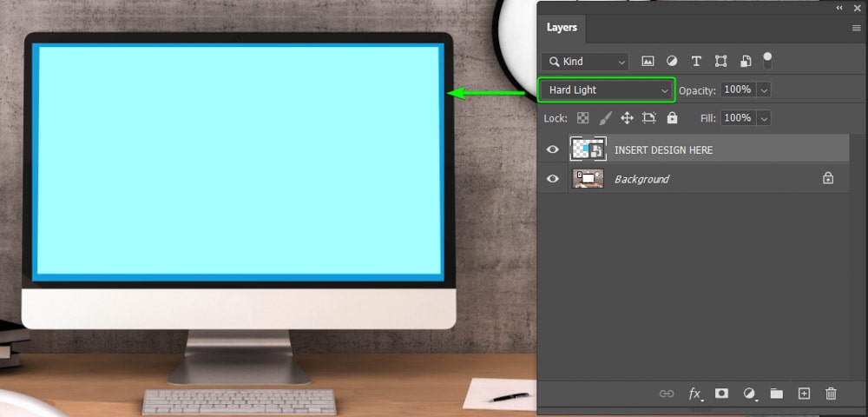Viewport: 868px width, 417px height.
Task: Toggle prevent artboard auto-nesting lock
Action: point(648,118)
